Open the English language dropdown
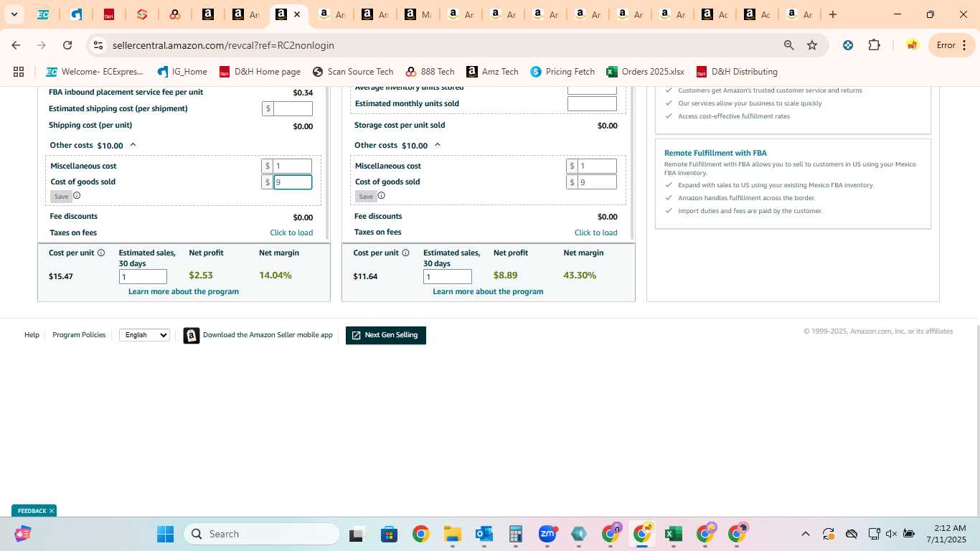The image size is (980, 551). pyautogui.click(x=144, y=335)
